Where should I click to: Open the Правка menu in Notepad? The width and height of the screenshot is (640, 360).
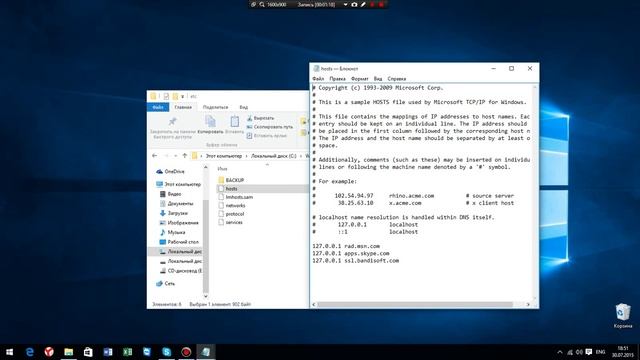click(x=337, y=78)
